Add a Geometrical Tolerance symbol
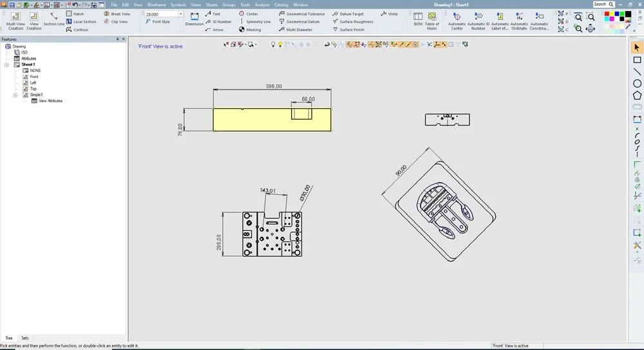Image resolution: width=644 pixels, height=350 pixels. pyautogui.click(x=302, y=14)
